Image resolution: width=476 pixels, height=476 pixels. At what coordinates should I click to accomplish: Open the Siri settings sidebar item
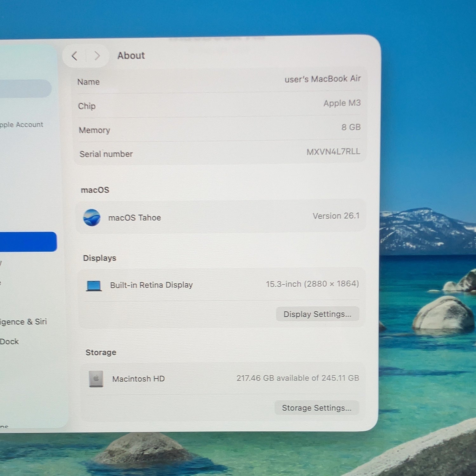point(23,322)
